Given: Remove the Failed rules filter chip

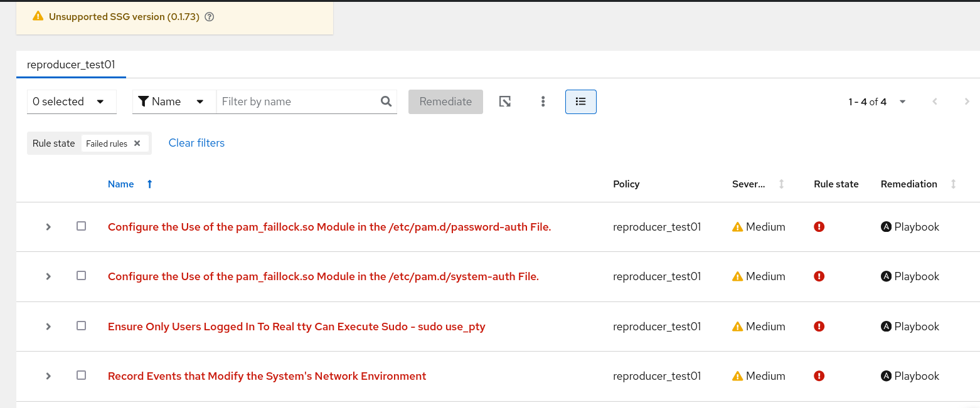Looking at the screenshot, I should click(137, 144).
